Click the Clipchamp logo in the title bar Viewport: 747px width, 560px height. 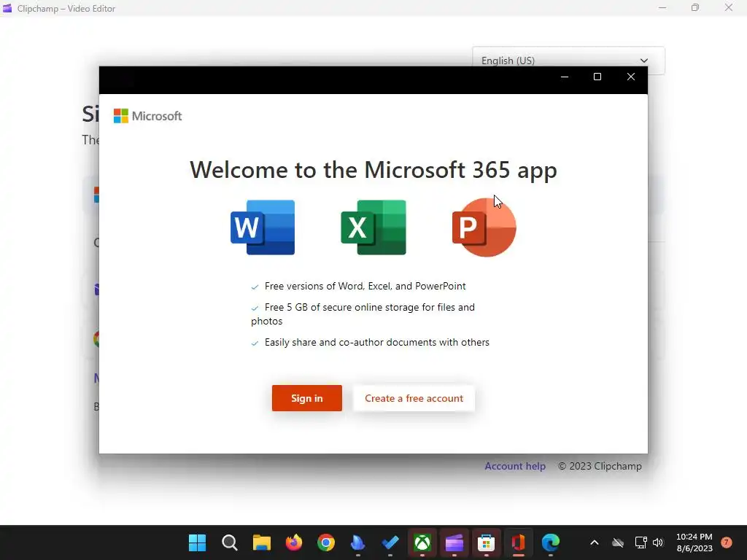point(7,8)
